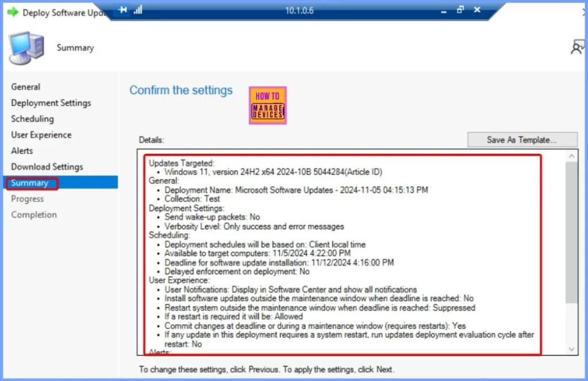The image size is (588, 381).
Task: Click the 'Confirm the settings' heading
Action: click(x=181, y=90)
